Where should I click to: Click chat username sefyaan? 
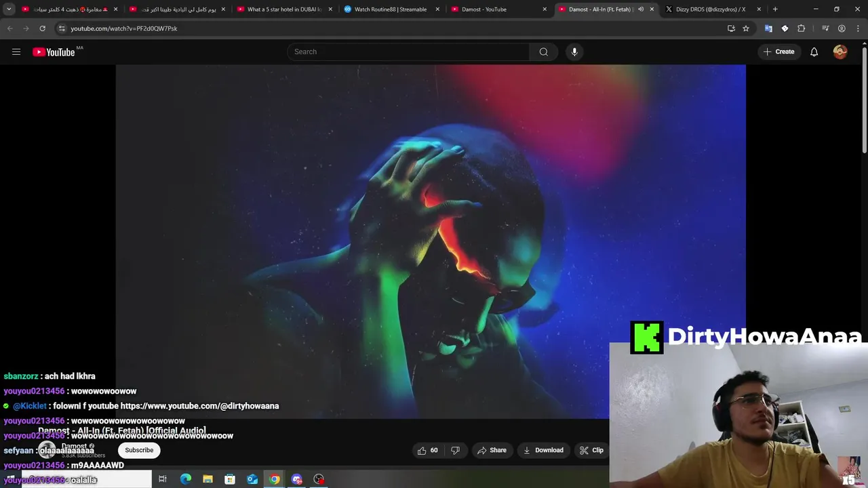tap(18, 451)
